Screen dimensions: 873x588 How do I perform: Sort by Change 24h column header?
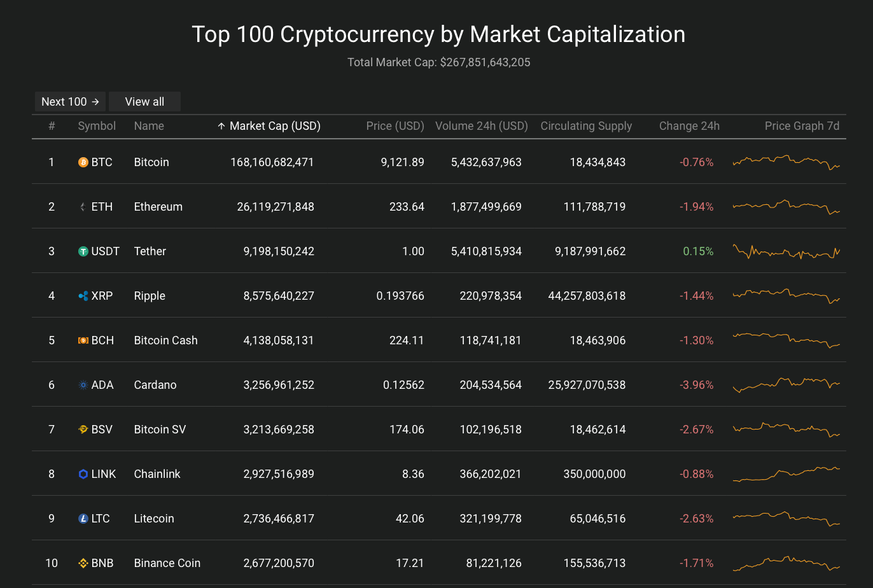(x=689, y=126)
